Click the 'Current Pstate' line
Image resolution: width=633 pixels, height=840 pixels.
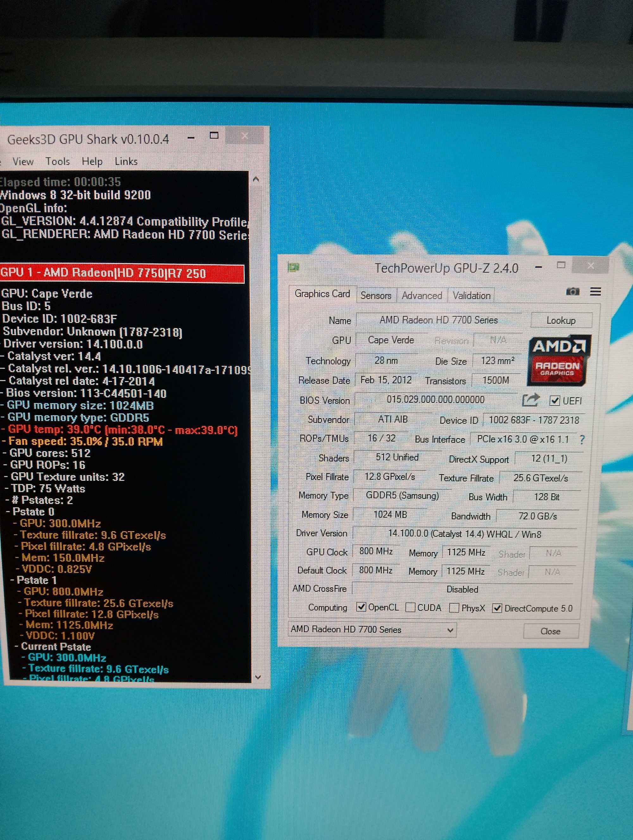tap(53, 647)
